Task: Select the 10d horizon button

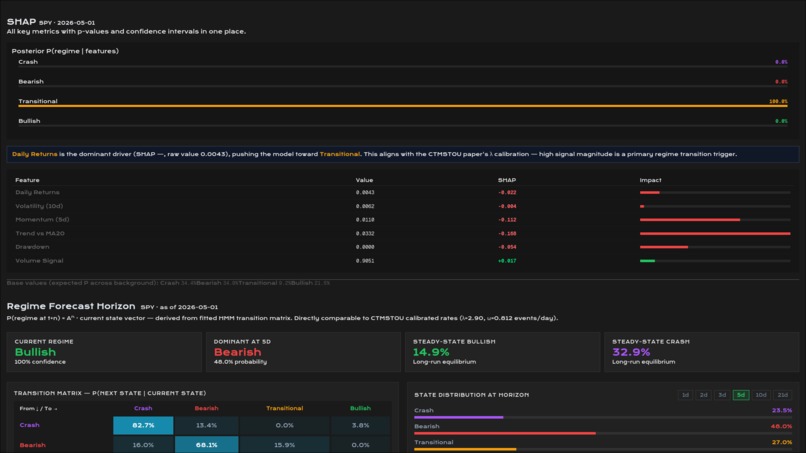Action: tap(761, 395)
